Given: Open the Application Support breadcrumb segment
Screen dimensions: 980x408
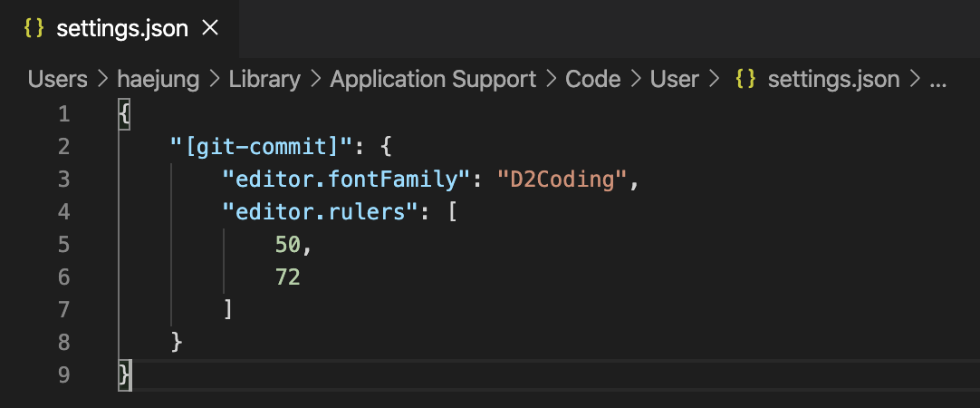Looking at the screenshot, I should (433, 80).
